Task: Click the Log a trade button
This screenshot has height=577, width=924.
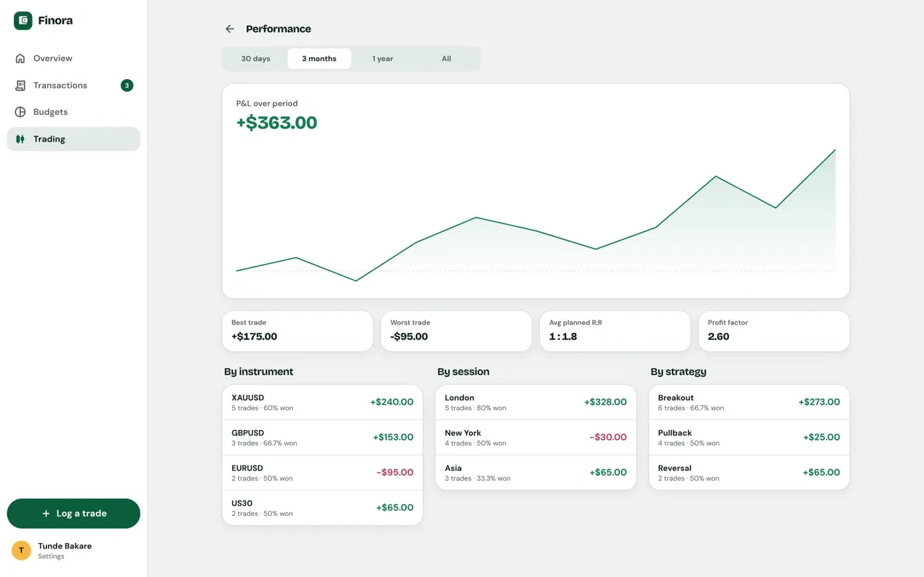Action: click(x=73, y=513)
